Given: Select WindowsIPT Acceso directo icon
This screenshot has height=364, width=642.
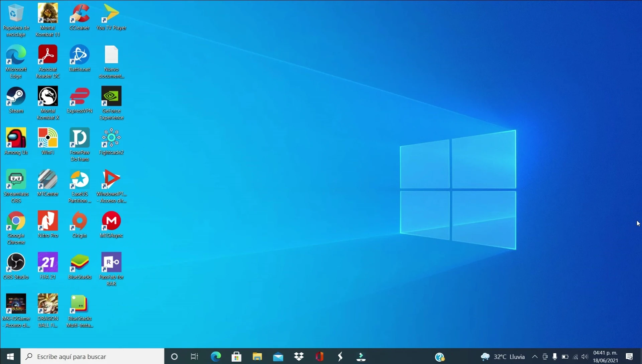Looking at the screenshot, I should [111, 186].
